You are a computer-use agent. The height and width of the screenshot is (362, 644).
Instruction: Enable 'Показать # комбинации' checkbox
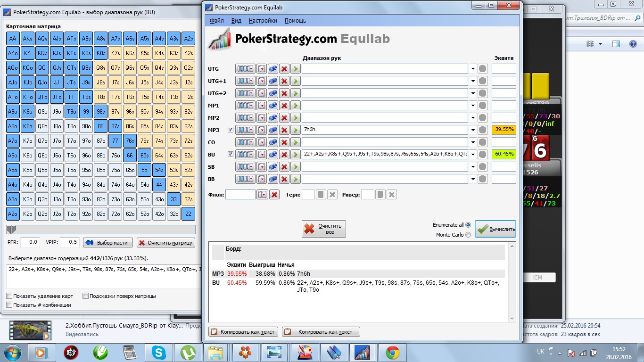[x=9, y=305]
